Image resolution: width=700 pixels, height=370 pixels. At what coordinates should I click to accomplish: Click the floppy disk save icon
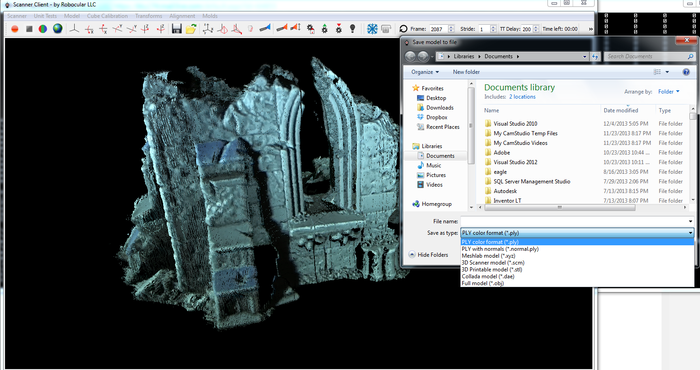[177, 29]
